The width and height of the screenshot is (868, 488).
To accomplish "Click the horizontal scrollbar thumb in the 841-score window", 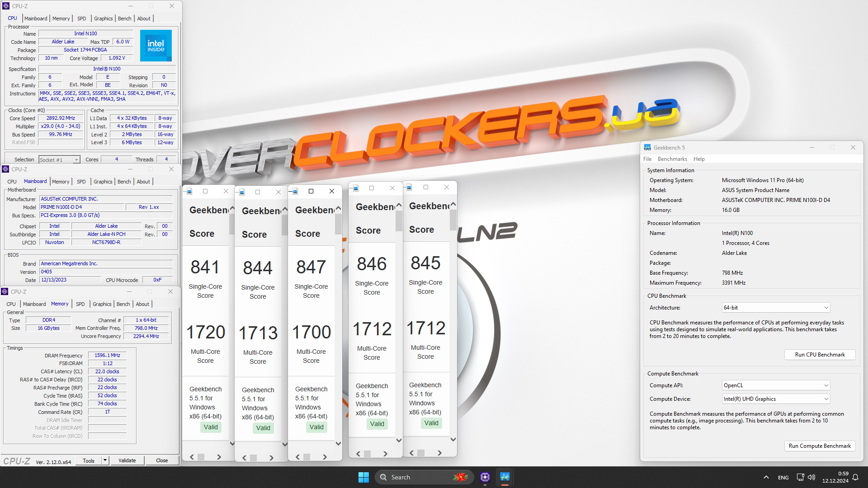I will [201, 457].
